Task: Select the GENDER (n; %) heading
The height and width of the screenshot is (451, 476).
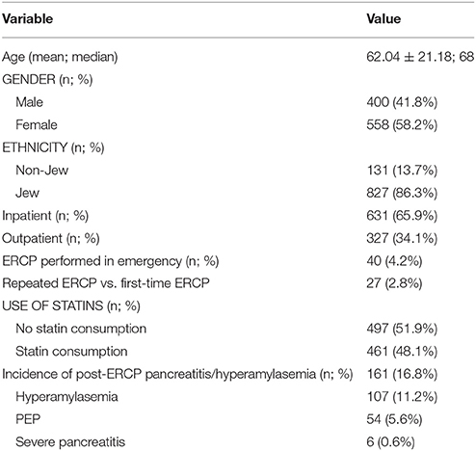Action: (47, 79)
